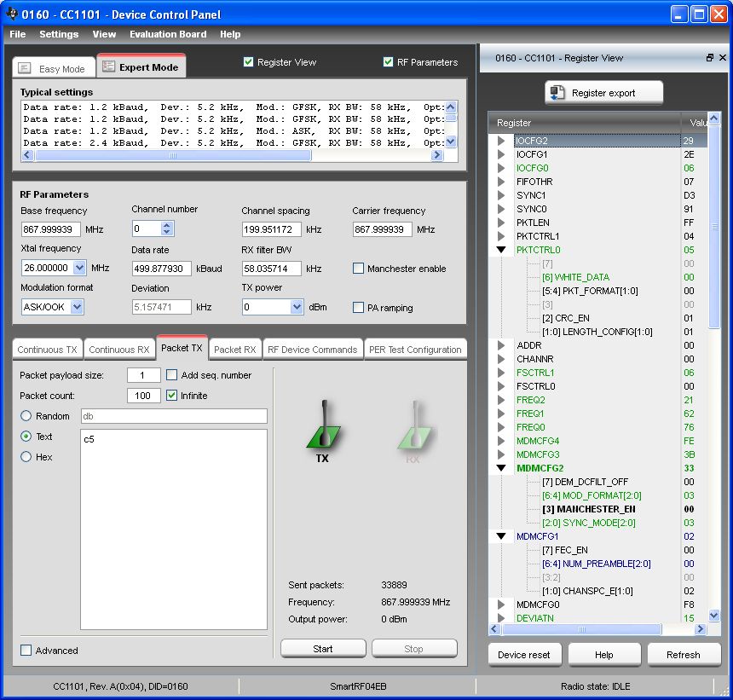The image size is (733, 700).
Task: Click the application icon in title bar
Action: coord(12,14)
